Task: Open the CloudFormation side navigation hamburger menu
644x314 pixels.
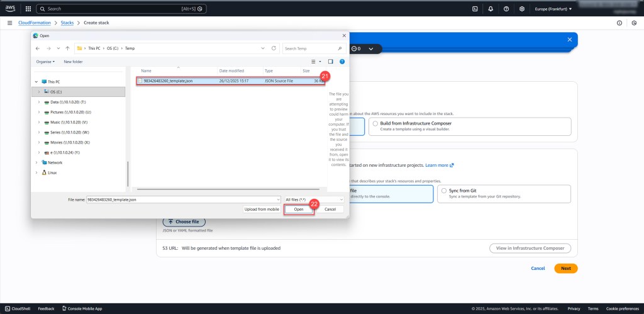Action: 9,23
